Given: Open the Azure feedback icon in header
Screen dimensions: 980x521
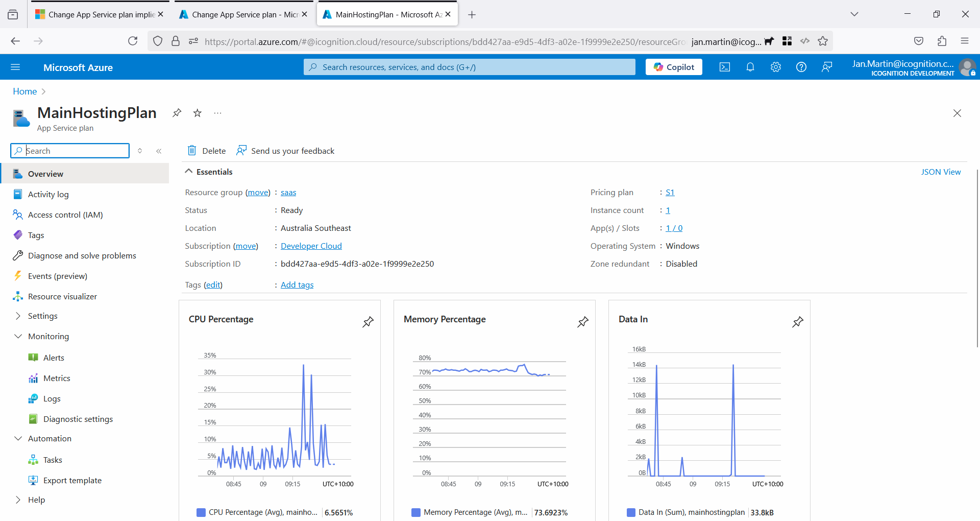Looking at the screenshot, I should point(827,67).
